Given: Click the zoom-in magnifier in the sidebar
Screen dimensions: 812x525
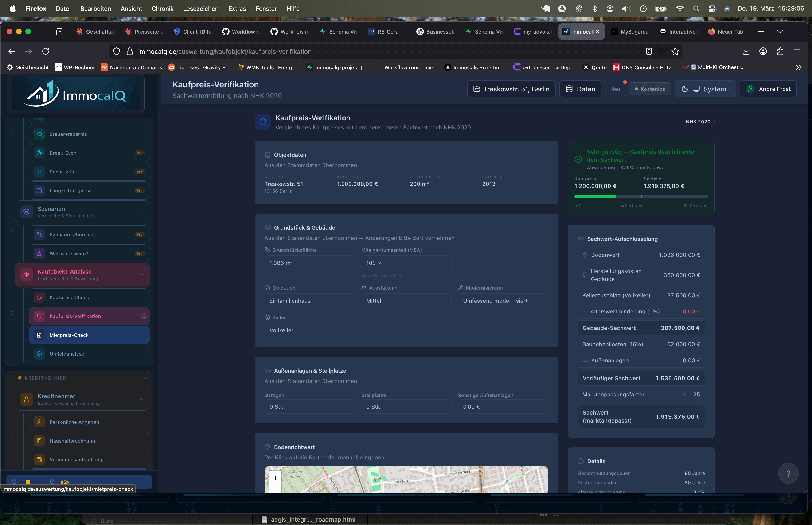Looking at the screenshot, I should coord(52,482).
